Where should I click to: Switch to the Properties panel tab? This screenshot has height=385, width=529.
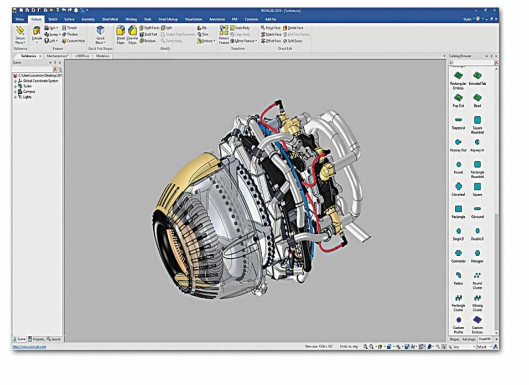[x=37, y=339]
